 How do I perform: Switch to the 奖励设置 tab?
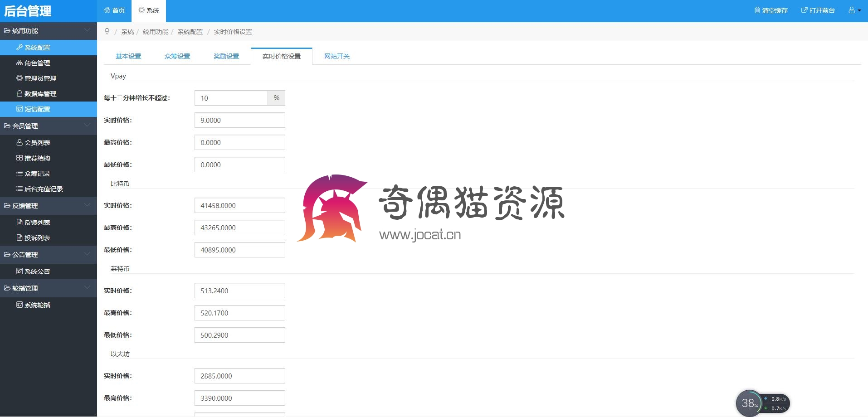226,56
